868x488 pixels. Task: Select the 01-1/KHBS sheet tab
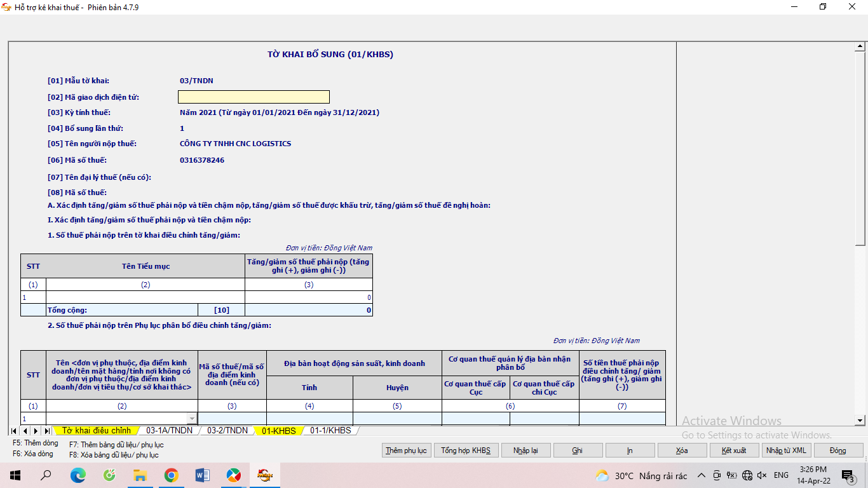click(330, 431)
